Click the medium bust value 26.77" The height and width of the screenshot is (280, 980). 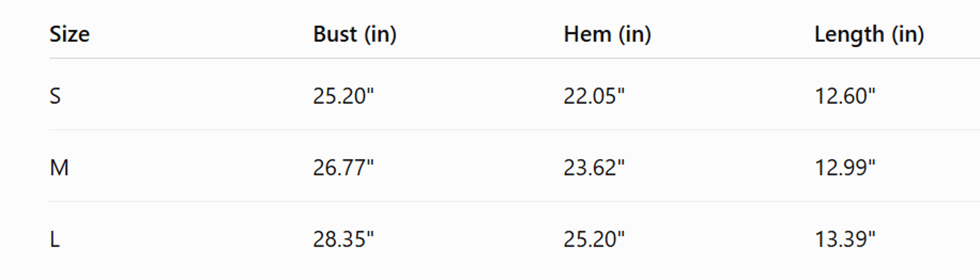click(x=343, y=168)
